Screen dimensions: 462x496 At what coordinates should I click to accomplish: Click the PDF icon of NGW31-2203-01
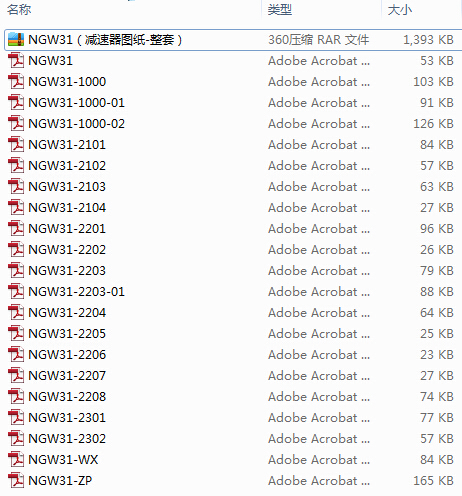(x=16, y=291)
